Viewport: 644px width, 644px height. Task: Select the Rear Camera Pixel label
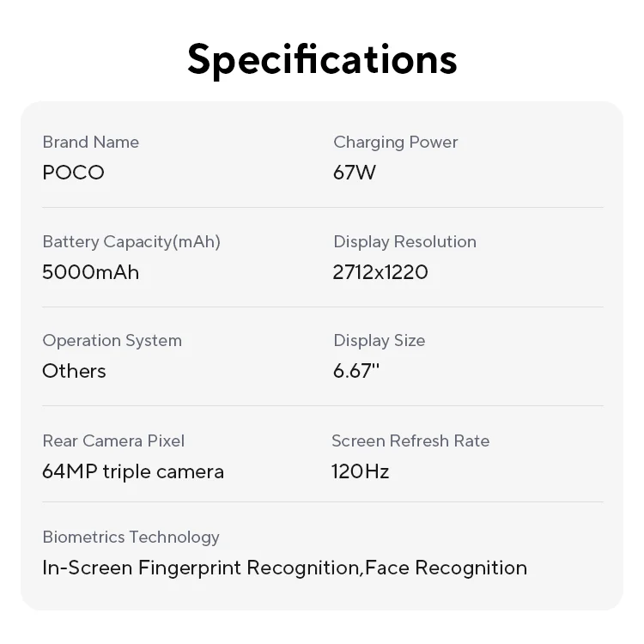point(113,440)
